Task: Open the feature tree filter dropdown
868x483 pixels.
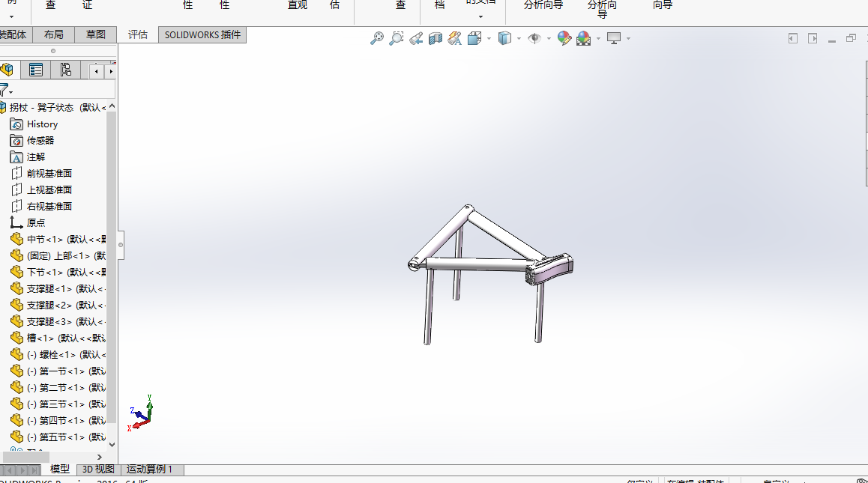Action: coord(6,91)
